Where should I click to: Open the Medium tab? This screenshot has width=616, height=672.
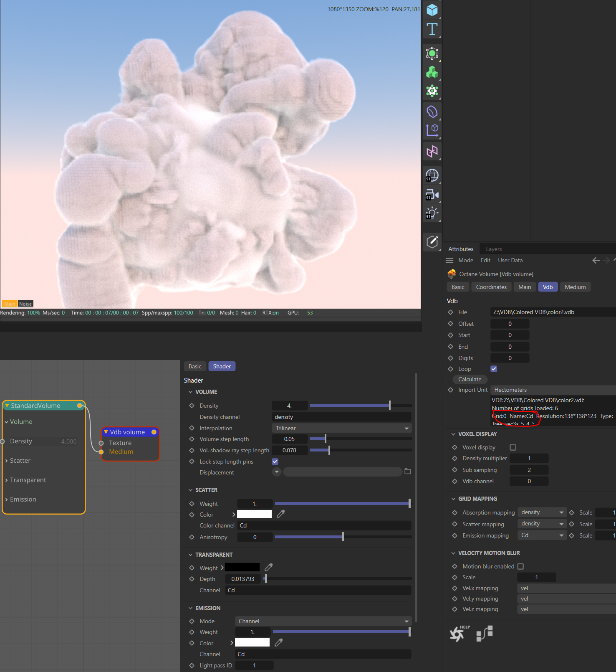coord(575,287)
